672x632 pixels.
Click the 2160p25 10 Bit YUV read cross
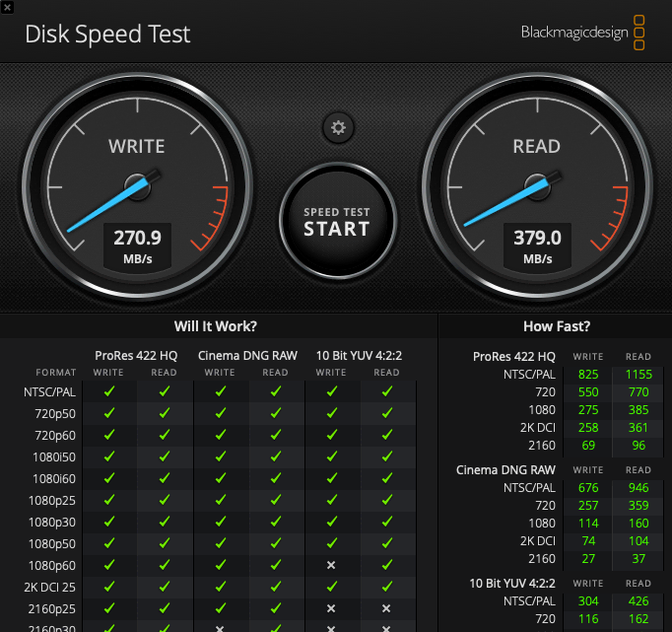(x=386, y=608)
